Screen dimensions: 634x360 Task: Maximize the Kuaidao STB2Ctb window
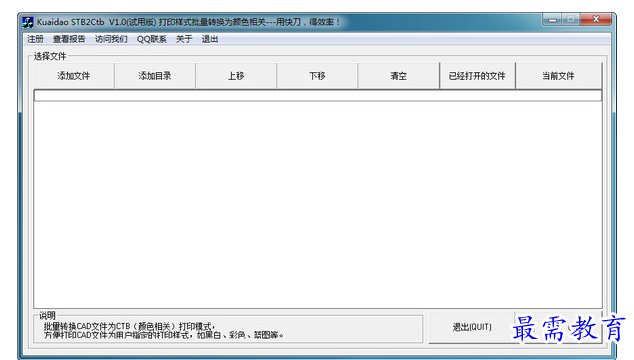pos(571,19)
